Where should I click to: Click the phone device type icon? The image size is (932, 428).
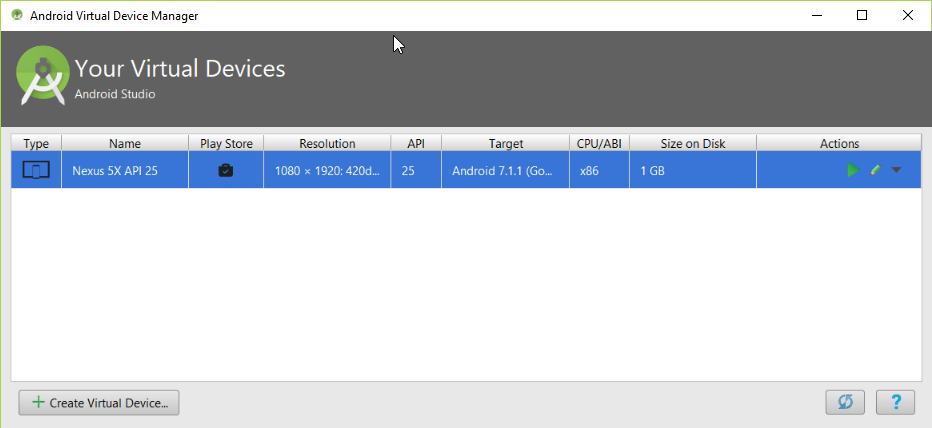36,171
